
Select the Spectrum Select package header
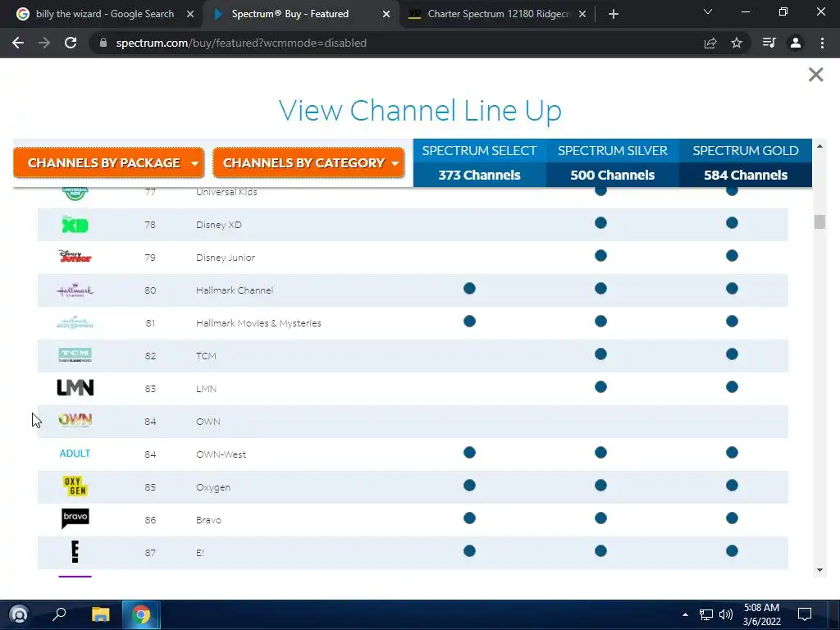tap(479, 163)
